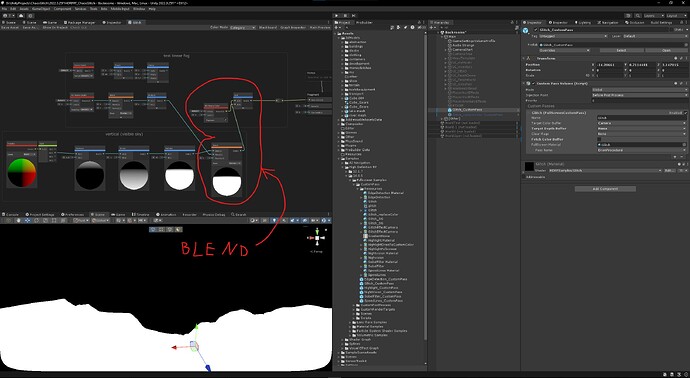The height and width of the screenshot is (378, 690).
Task: Click the Pause button in the top toolbar
Action: coord(346,15)
